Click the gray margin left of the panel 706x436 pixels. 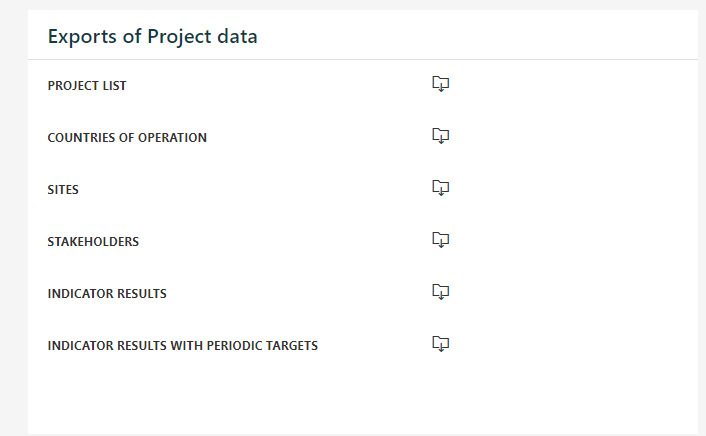click(14, 216)
